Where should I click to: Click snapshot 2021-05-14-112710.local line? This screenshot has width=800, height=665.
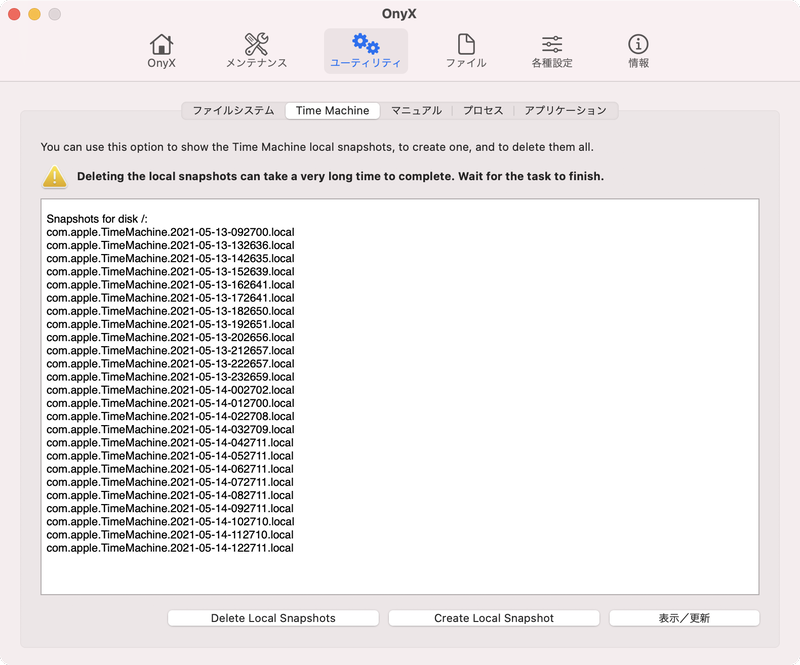coord(170,535)
